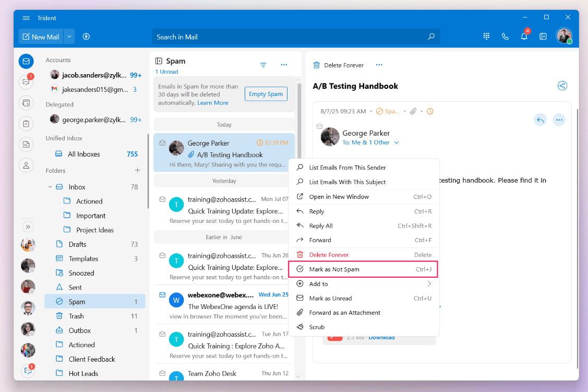Choose List Emails With This Subject
588x392 pixels.
[x=364, y=182]
